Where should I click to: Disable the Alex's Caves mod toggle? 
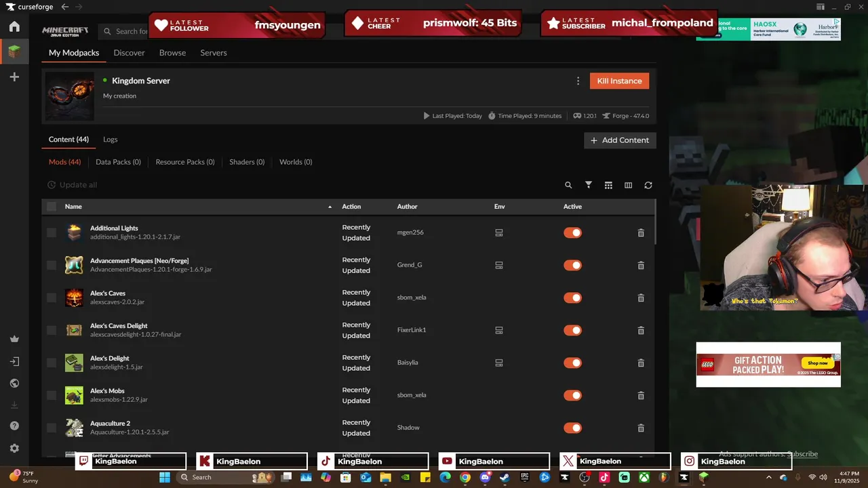573,298
